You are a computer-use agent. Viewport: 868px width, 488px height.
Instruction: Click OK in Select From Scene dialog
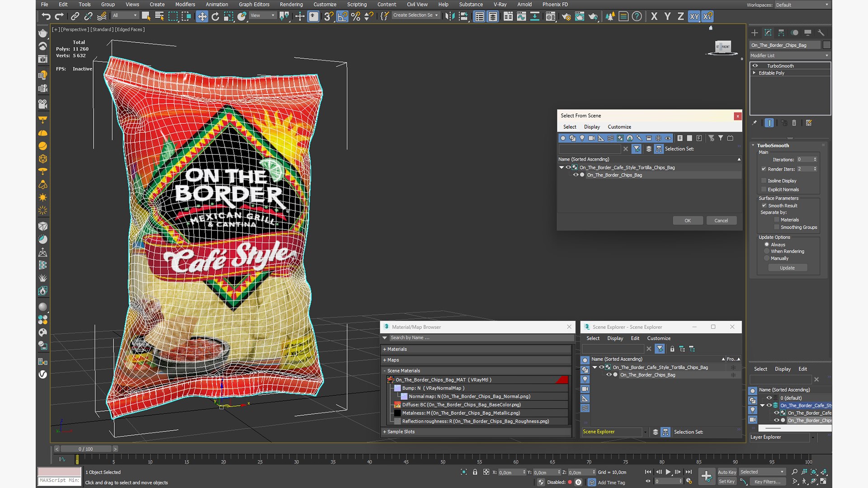point(688,221)
